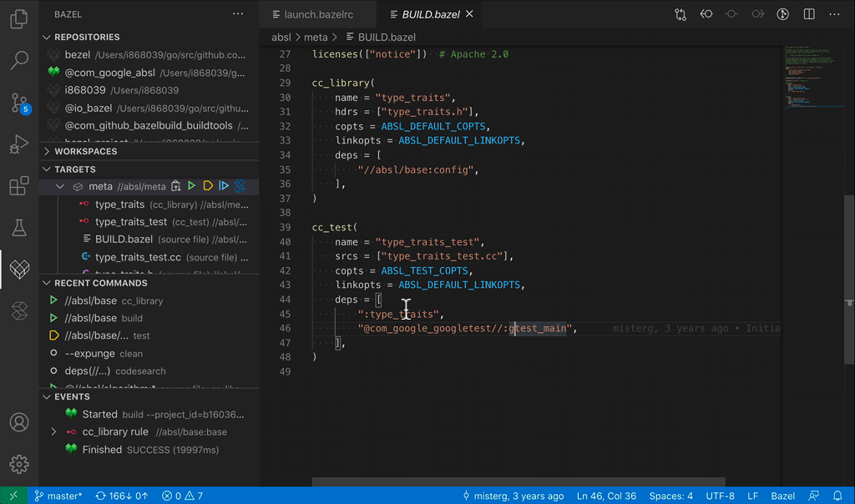Viewport: 855px width, 504px height.
Task: Click the blue run/debug icon on meta row
Action: (224, 186)
